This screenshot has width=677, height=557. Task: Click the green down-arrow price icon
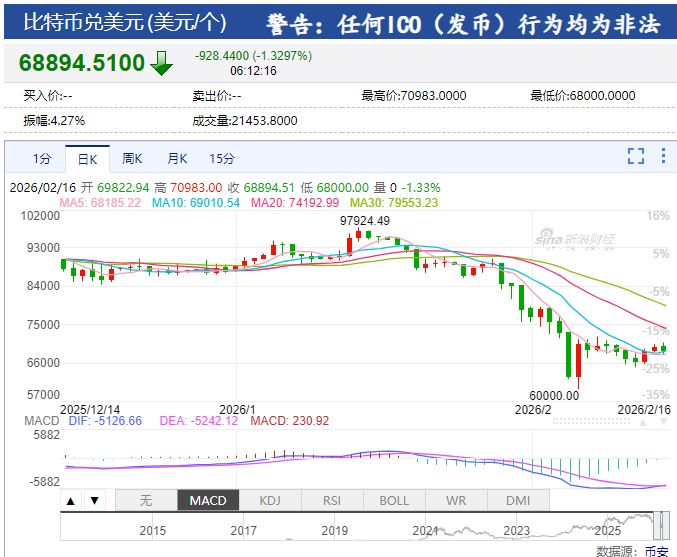[x=161, y=64]
